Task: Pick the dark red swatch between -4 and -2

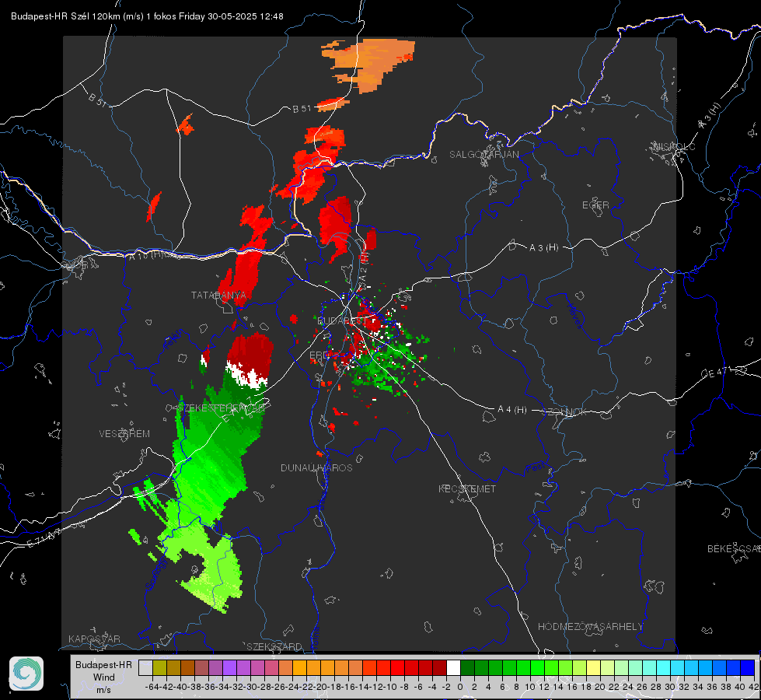Action: click(x=439, y=667)
